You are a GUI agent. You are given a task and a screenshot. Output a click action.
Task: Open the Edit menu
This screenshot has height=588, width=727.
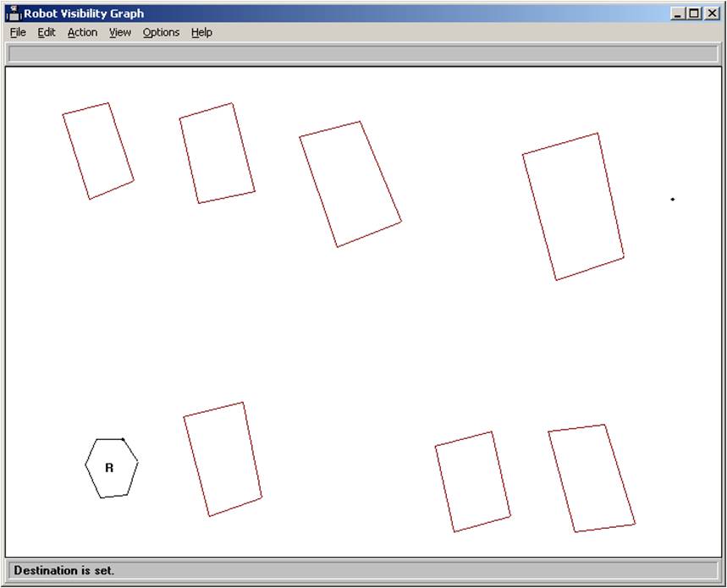[47, 32]
